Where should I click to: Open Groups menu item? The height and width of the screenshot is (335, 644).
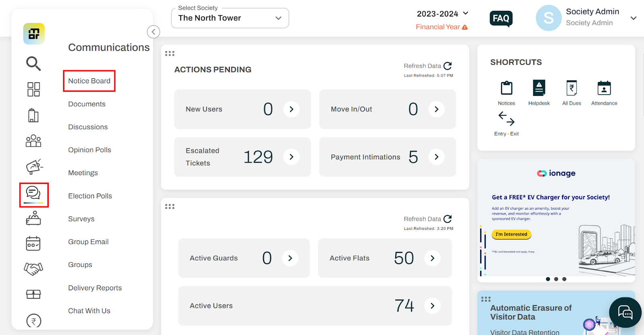[80, 265]
